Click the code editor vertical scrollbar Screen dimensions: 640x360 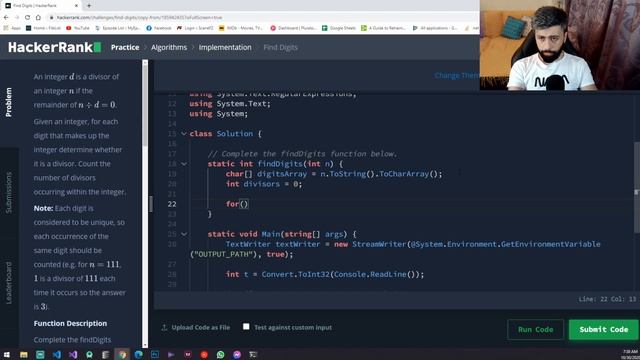[x=637, y=188]
